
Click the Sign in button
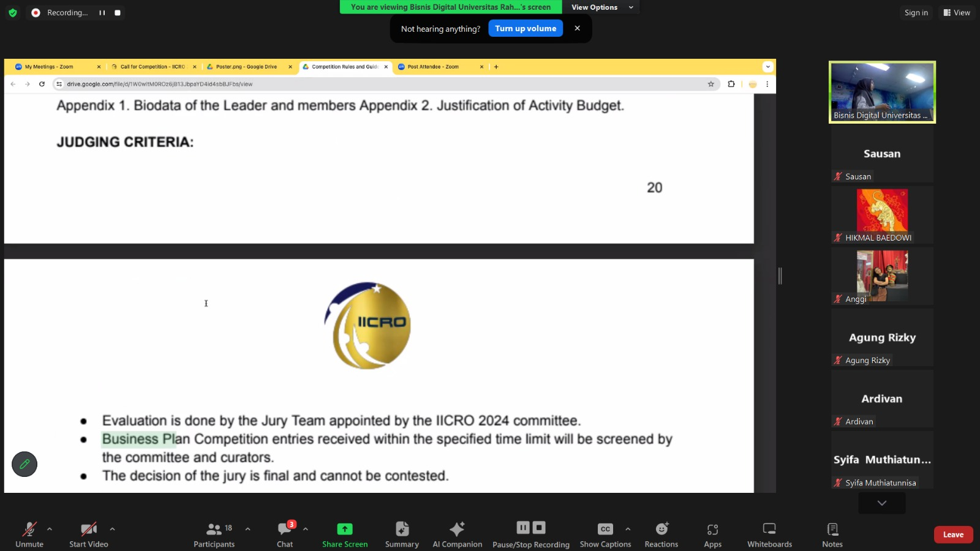[x=916, y=13]
